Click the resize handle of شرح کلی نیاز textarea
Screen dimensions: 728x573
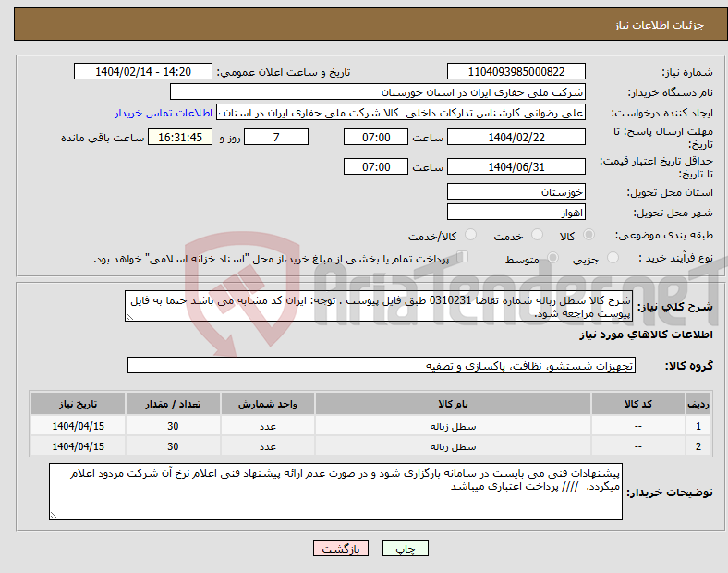(129, 317)
